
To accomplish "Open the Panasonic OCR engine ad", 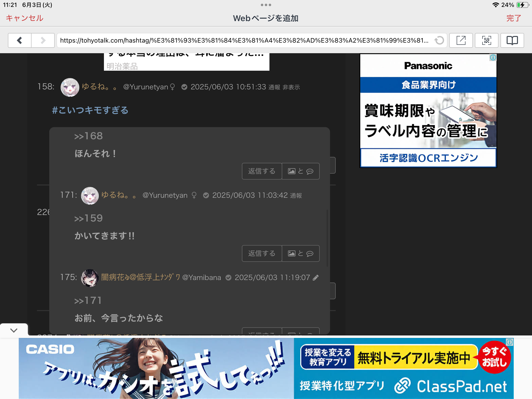I will pos(428,111).
